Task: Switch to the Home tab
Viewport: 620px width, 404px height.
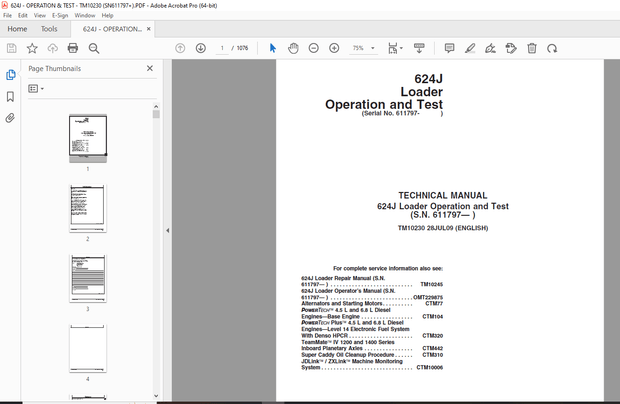Action: 17,29
